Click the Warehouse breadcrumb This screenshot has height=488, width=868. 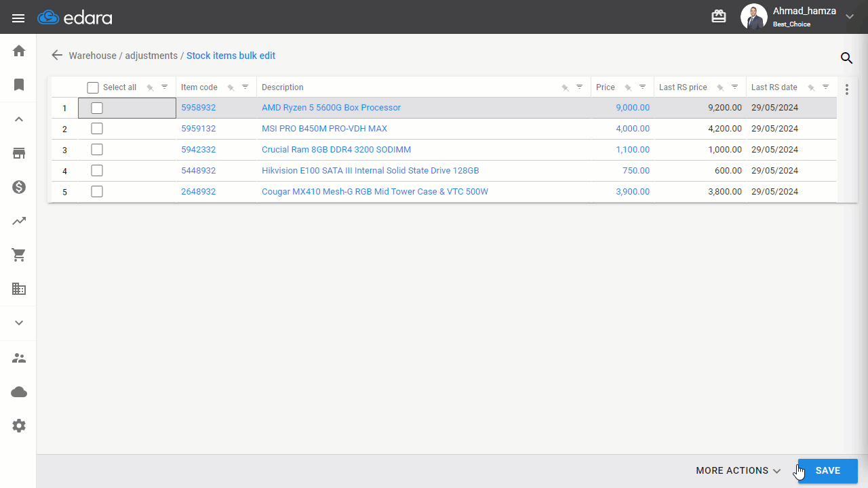(x=92, y=56)
